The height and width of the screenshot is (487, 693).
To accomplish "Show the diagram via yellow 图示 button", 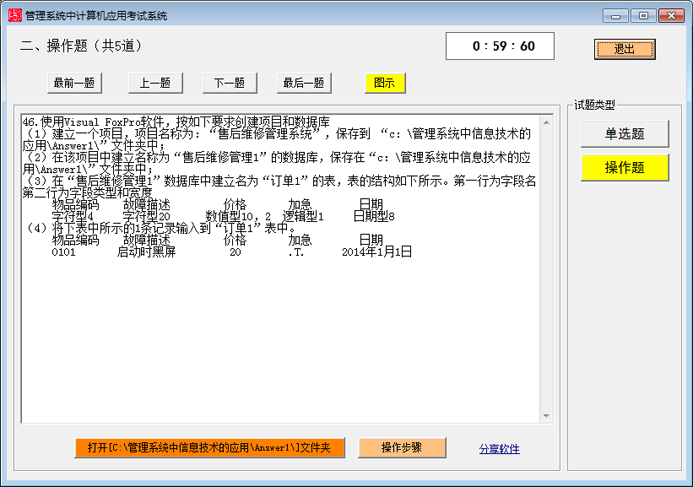I will (384, 83).
